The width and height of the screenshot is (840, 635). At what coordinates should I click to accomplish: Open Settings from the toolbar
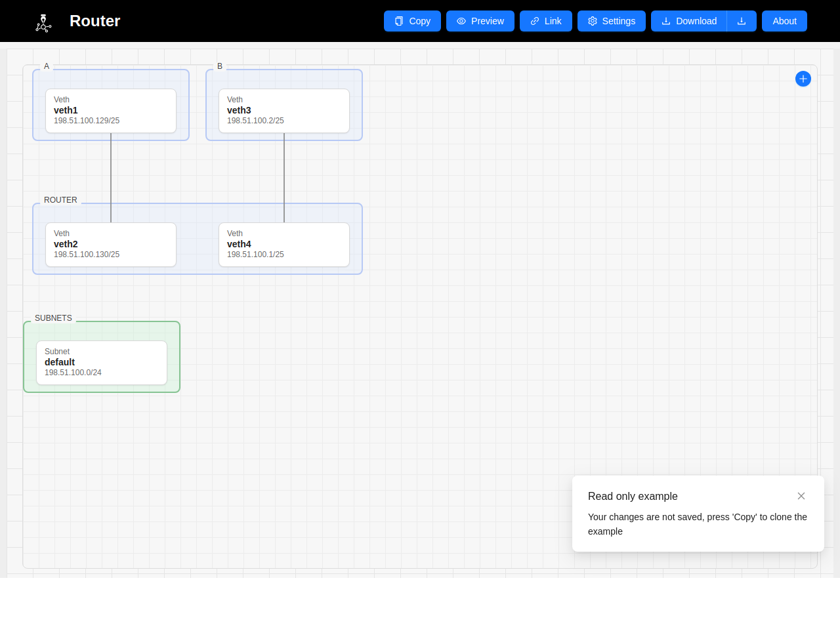pos(612,21)
